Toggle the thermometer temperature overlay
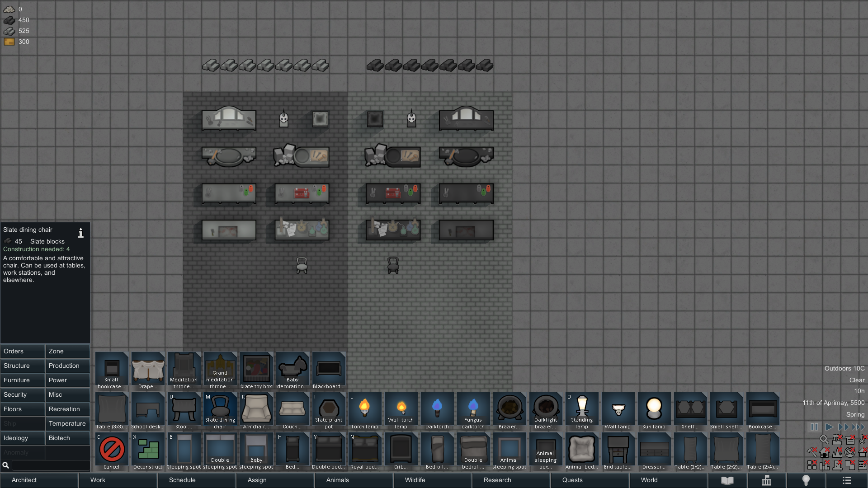Image resolution: width=868 pixels, height=488 pixels. click(863, 439)
